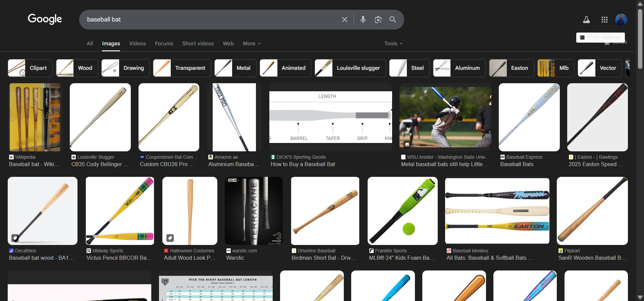Open Franklin Sports green foam bat image
The image size is (644, 301).
402,211
